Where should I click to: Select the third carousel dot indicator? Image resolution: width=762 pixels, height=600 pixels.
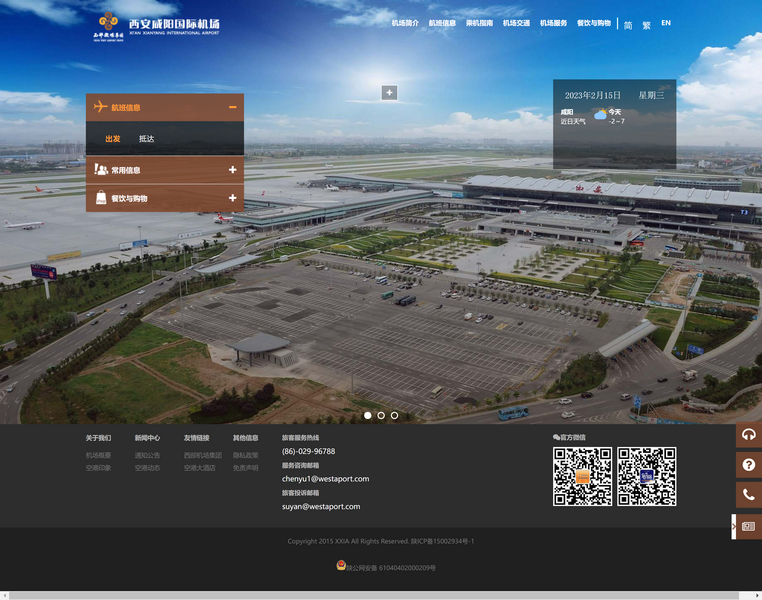(394, 415)
